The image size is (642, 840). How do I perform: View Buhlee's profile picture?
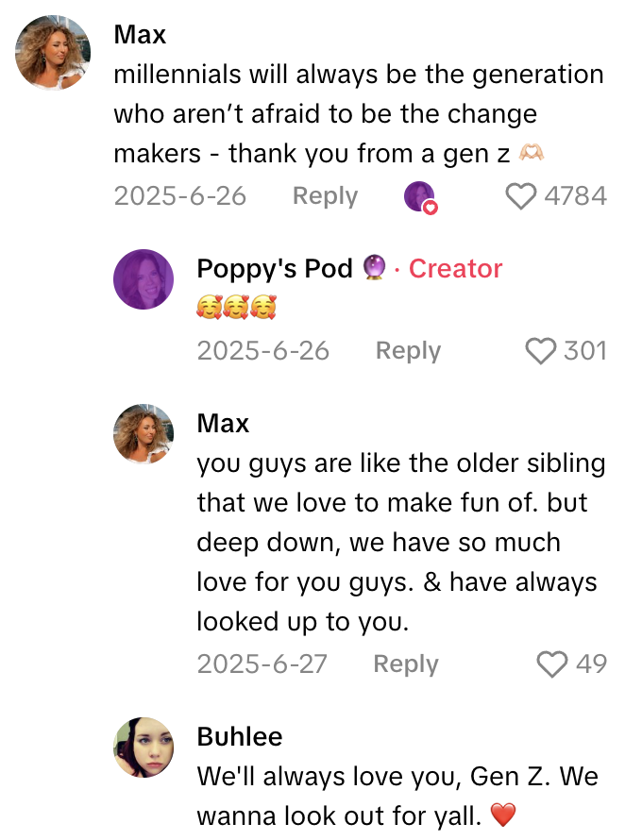144,748
